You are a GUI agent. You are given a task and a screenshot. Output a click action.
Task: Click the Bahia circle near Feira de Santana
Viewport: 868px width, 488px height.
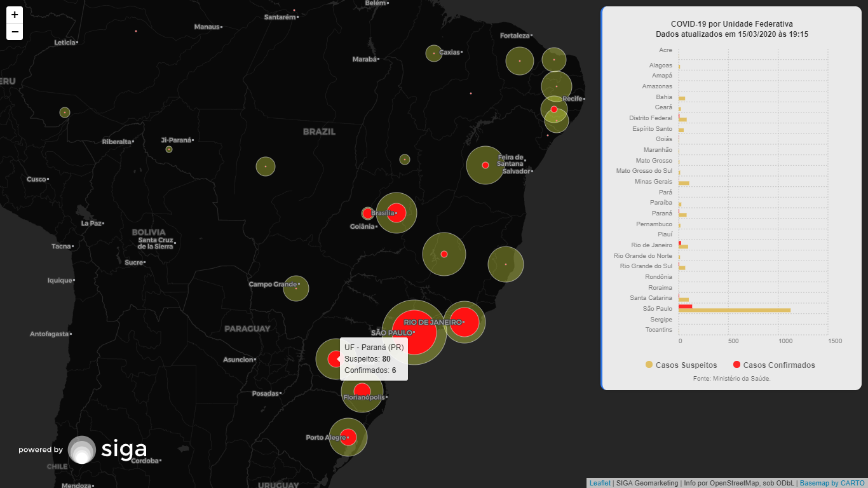click(485, 165)
